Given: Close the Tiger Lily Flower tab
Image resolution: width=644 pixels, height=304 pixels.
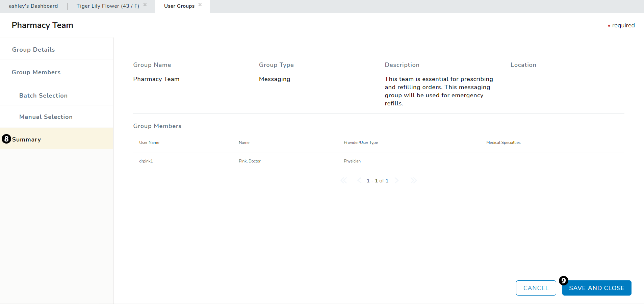Looking at the screenshot, I should pyautogui.click(x=145, y=5).
